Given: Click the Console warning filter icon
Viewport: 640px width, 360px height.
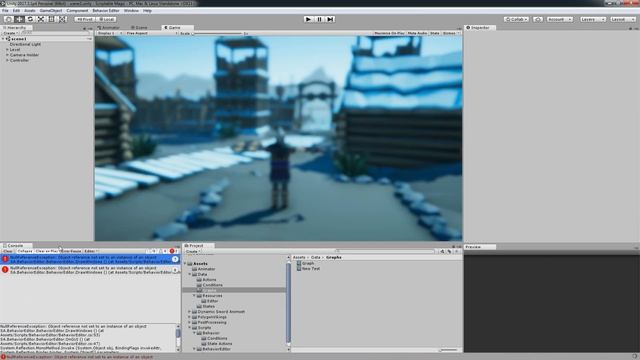Looking at the screenshot, I should tap(164, 251).
